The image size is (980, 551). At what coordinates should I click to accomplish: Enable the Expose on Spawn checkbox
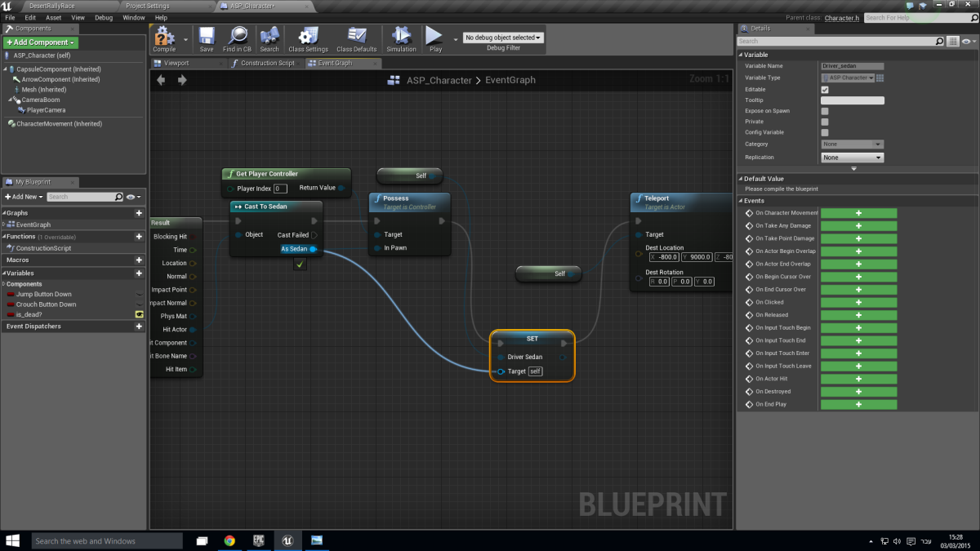[825, 111]
